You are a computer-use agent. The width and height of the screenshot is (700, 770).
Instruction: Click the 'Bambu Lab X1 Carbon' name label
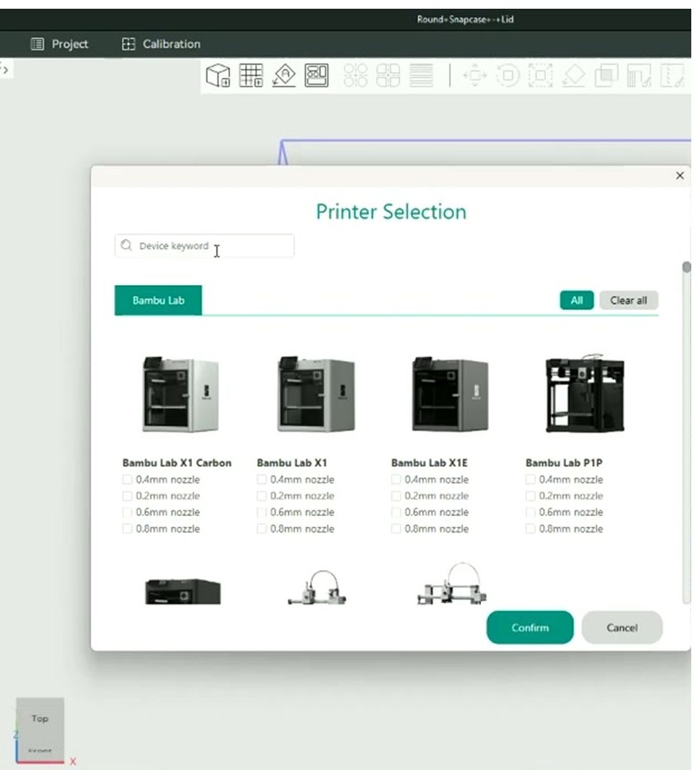point(177,463)
